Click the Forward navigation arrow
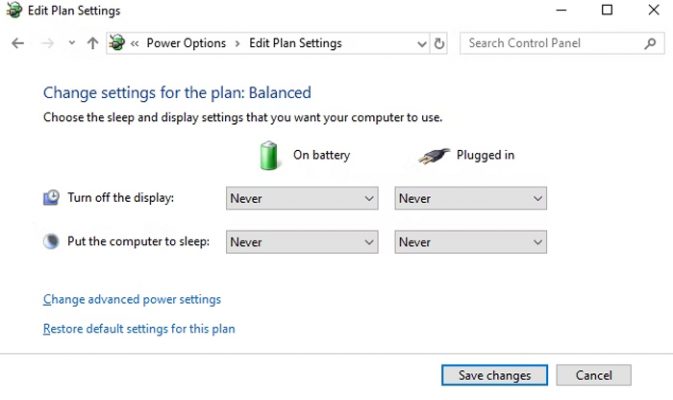Viewport: 673px width, 400px height. click(x=47, y=43)
